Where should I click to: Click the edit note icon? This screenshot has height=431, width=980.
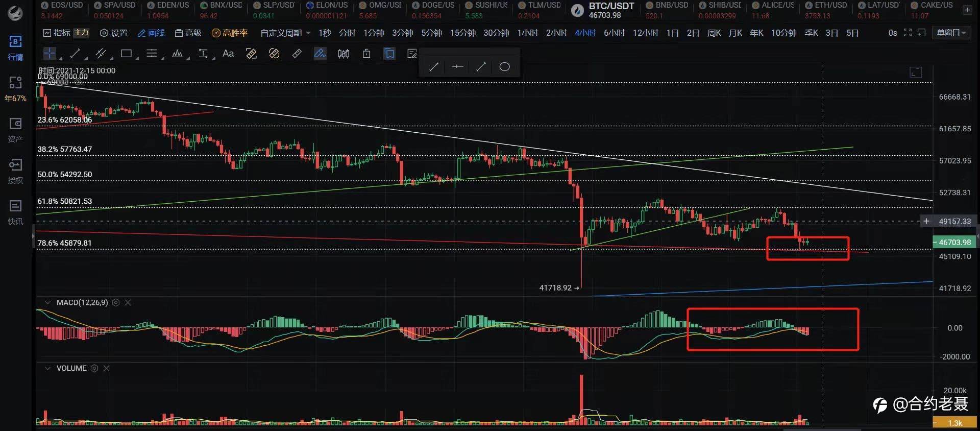point(412,53)
